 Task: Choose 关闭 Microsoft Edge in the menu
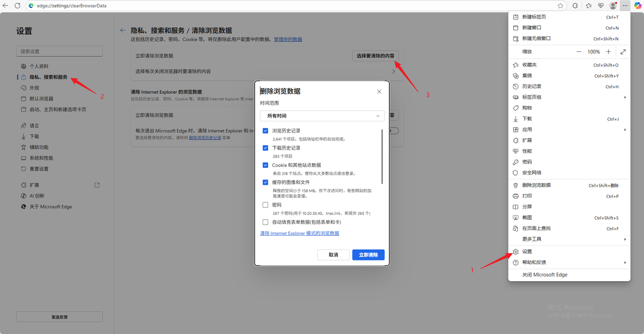(x=569, y=275)
